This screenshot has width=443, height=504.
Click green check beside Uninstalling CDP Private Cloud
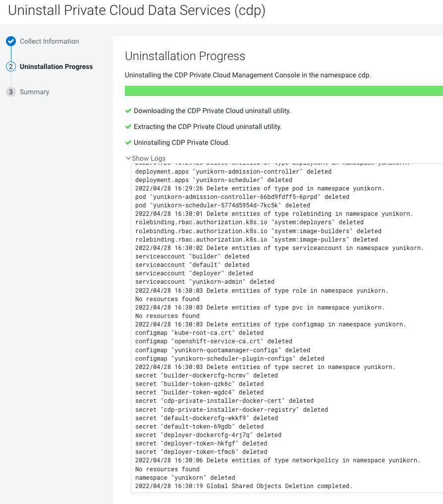point(128,142)
